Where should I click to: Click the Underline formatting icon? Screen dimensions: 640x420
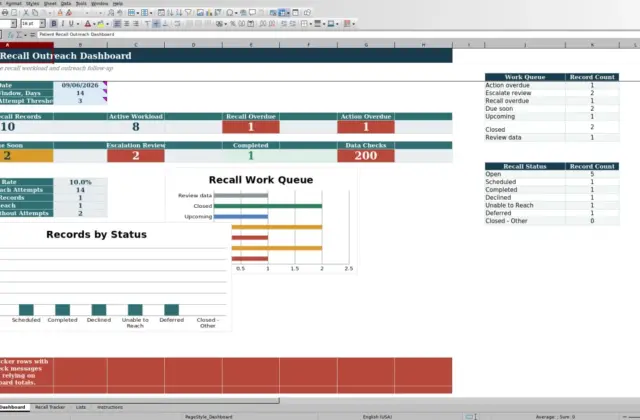coord(71,24)
